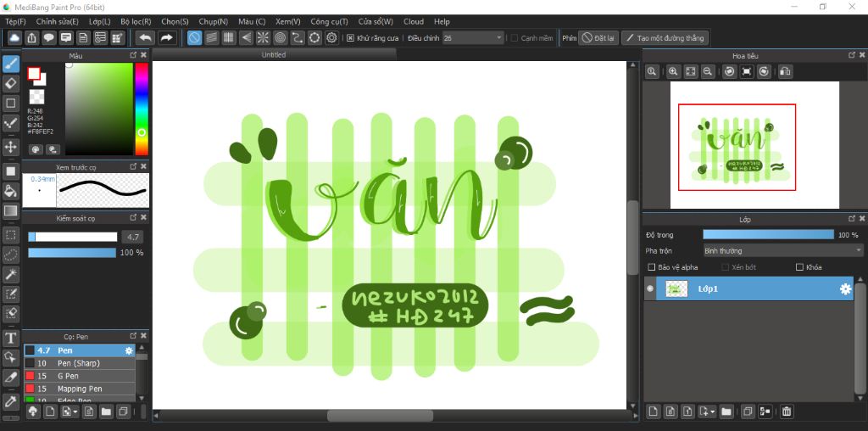Open Tệp(F) file menu
The width and height of the screenshot is (868, 431).
pyautogui.click(x=15, y=21)
